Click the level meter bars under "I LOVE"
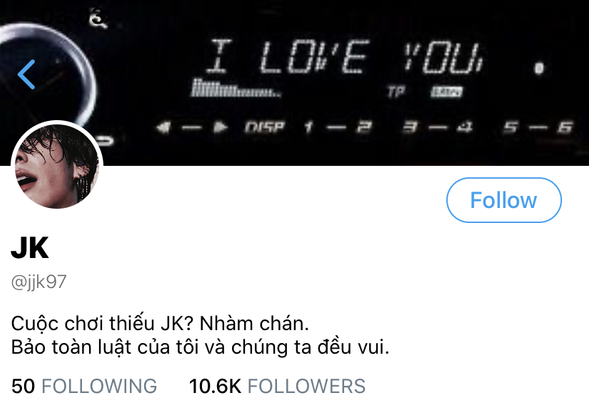589x410 pixels. click(x=235, y=89)
